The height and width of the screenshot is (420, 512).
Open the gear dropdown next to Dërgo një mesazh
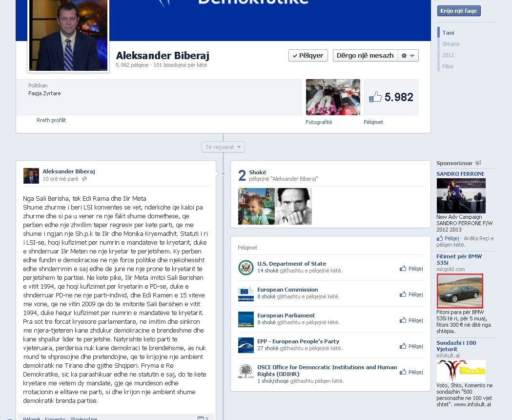(x=408, y=56)
